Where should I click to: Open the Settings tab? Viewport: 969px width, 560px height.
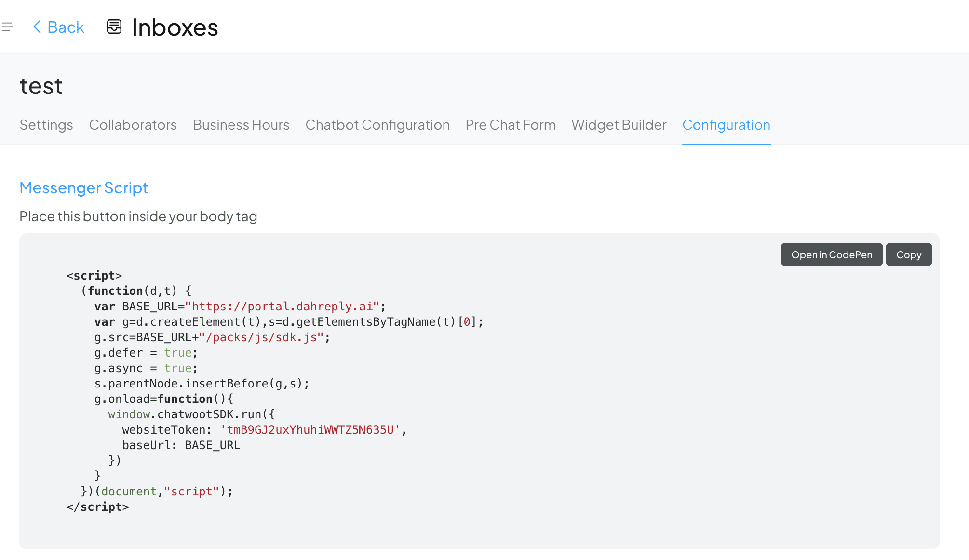[46, 125]
